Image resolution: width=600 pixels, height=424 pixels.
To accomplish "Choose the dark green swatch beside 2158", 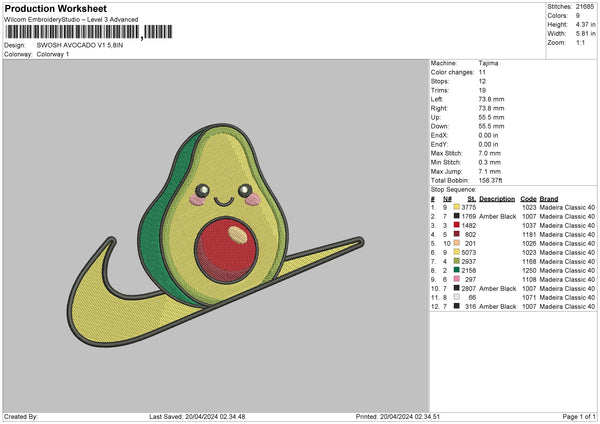I will click(457, 270).
